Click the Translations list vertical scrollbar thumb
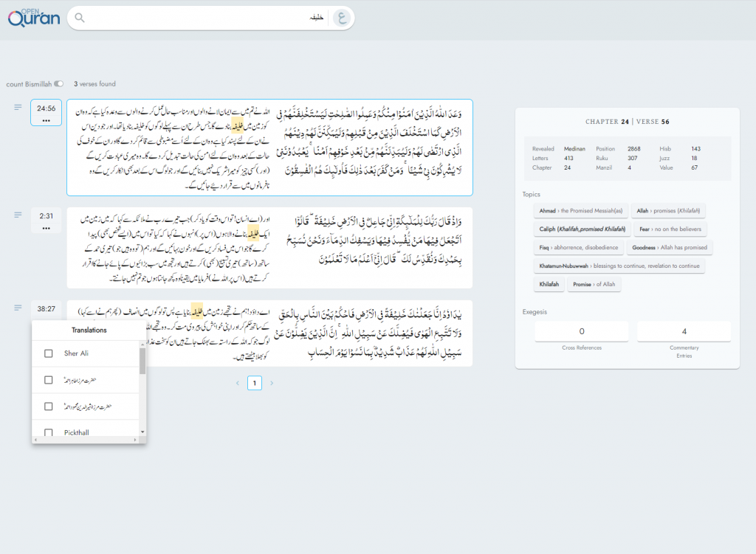The image size is (756, 554). tap(142, 361)
